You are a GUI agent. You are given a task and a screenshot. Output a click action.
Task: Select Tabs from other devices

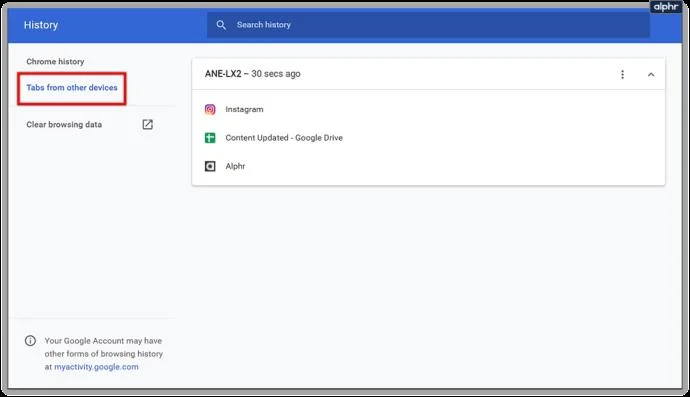[x=72, y=88]
